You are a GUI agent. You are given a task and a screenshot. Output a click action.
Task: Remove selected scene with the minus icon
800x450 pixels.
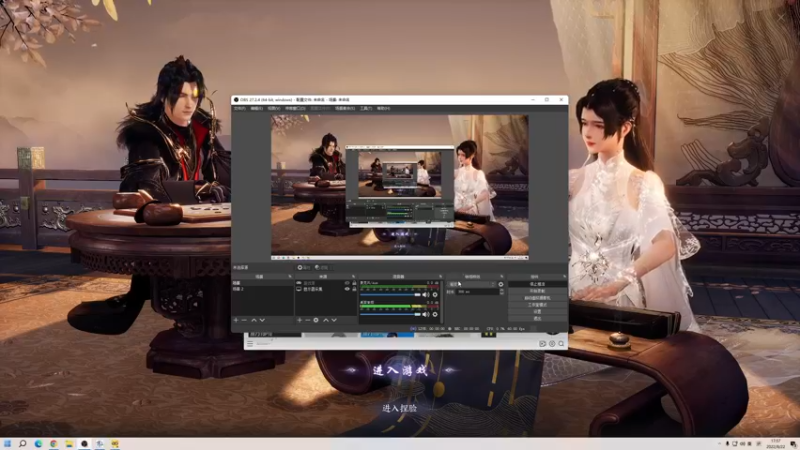[x=244, y=320]
